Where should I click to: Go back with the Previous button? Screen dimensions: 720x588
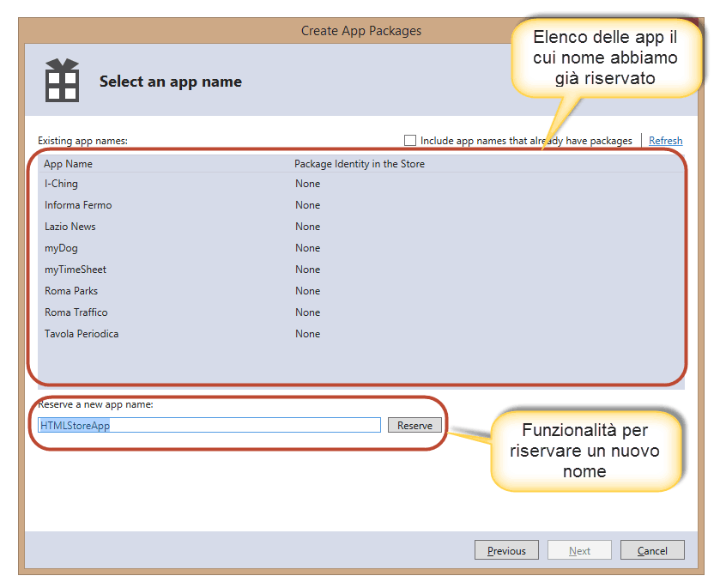click(506, 550)
